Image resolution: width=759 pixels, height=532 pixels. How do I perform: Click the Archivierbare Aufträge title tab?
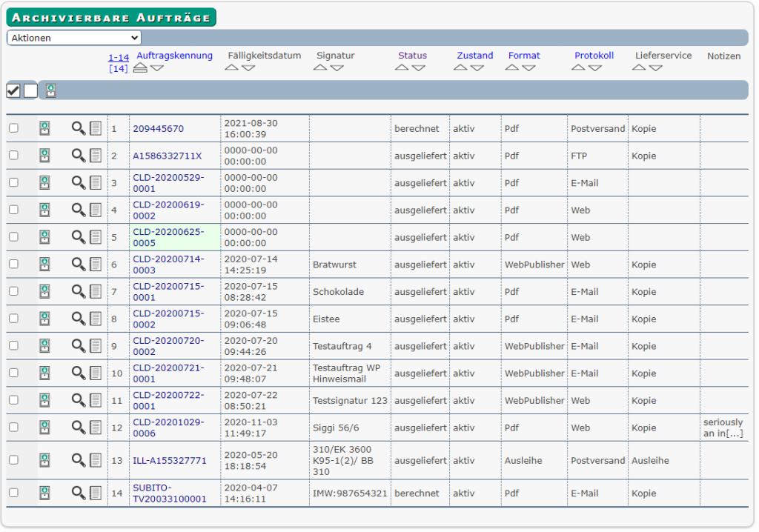click(111, 18)
